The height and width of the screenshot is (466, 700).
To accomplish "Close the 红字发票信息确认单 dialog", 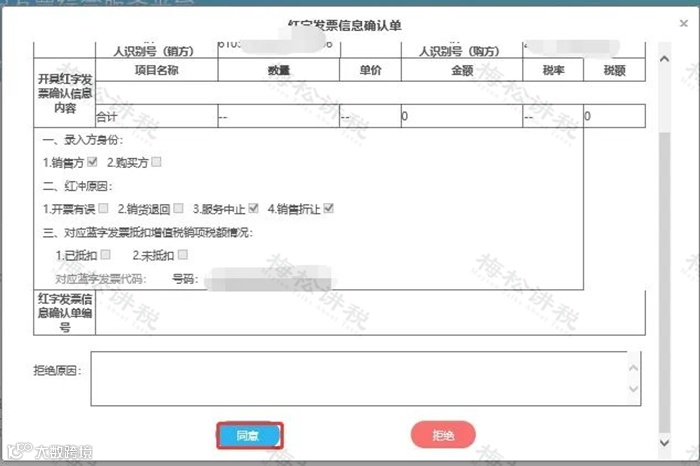I will (683, 23).
